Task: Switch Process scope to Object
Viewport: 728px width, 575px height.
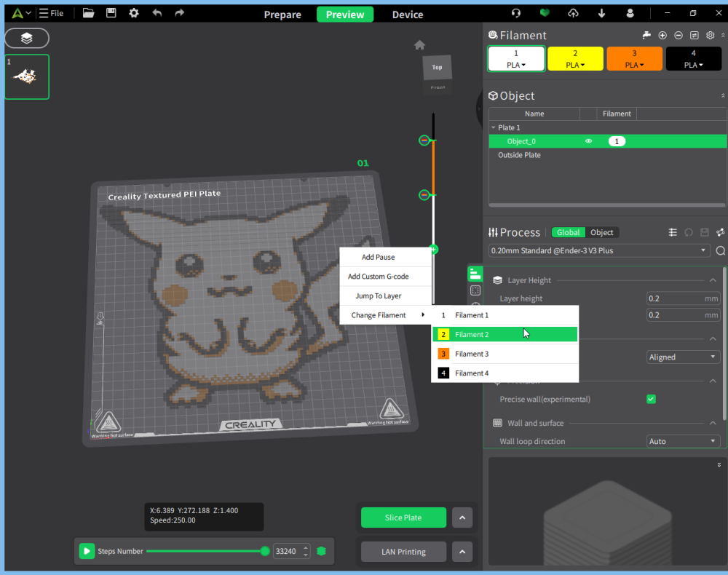Action: [602, 232]
